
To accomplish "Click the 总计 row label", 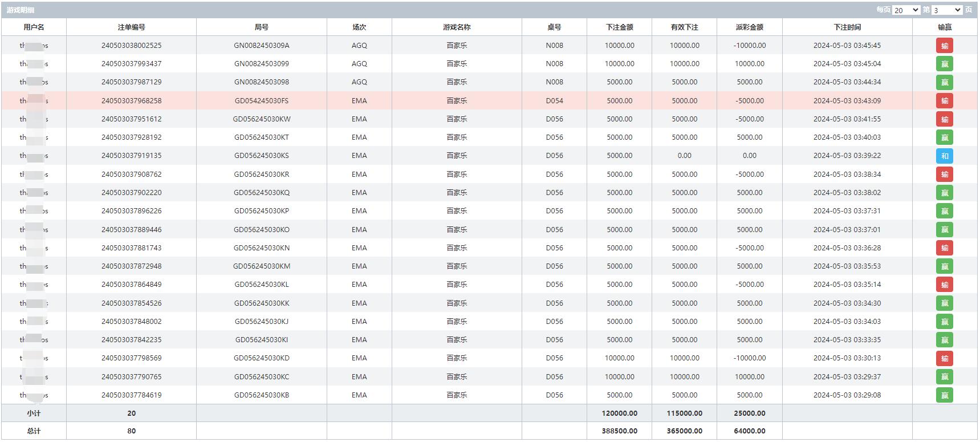I will (x=34, y=431).
